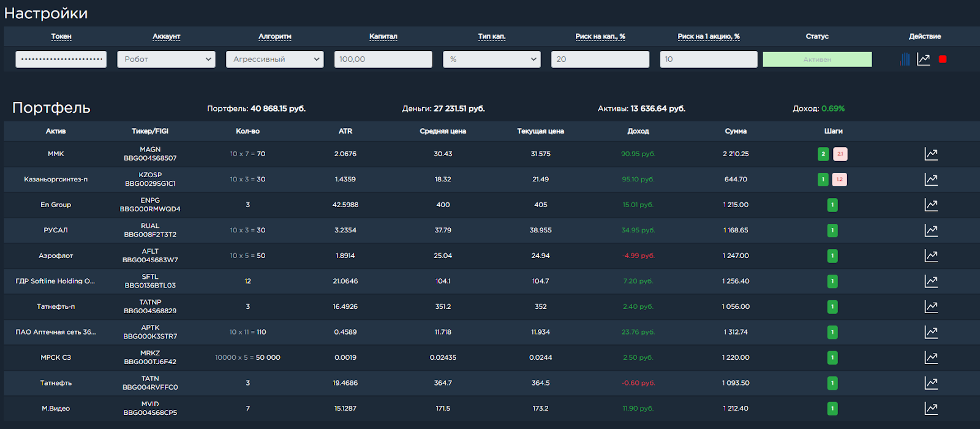Show the MRKZ row chart icon
980x429 pixels.
click(931, 358)
